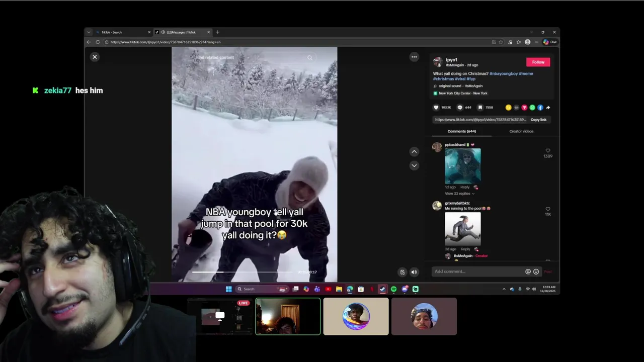644x362 pixels.
Task: Open a new browser tab
Action: 217,32
